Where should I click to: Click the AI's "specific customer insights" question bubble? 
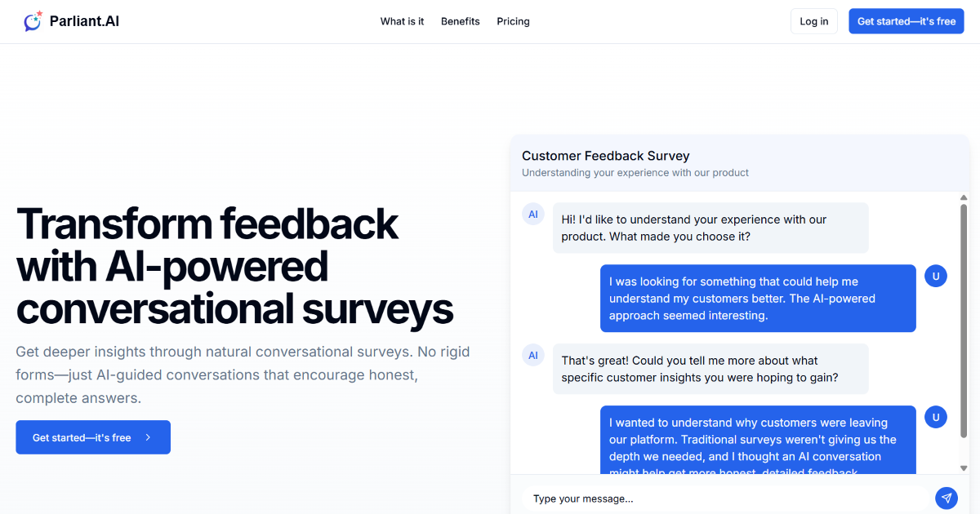710,369
